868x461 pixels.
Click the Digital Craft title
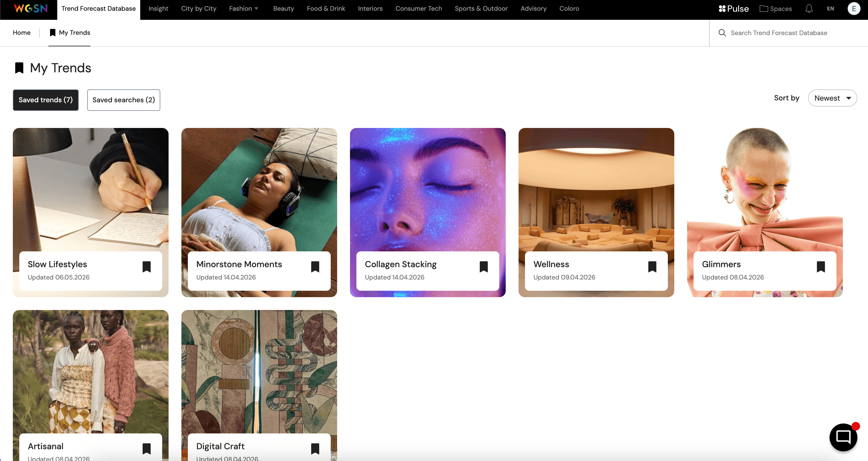click(220, 447)
